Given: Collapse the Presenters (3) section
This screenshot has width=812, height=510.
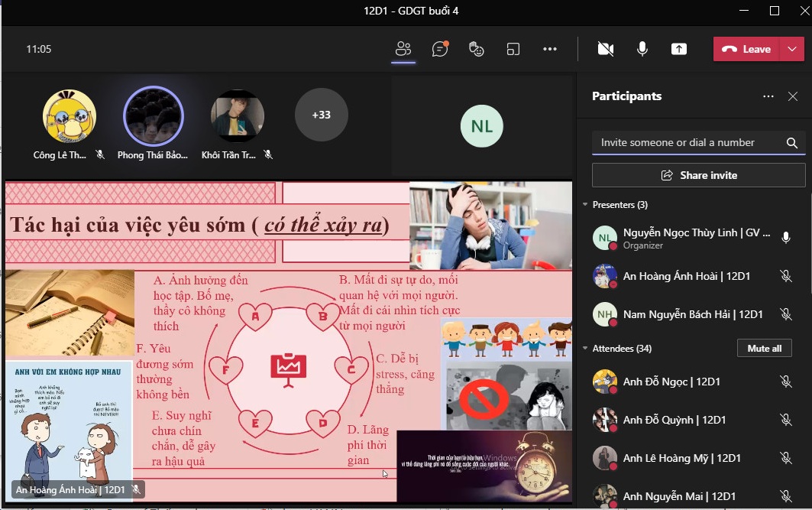Looking at the screenshot, I should [x=586, y=205].
